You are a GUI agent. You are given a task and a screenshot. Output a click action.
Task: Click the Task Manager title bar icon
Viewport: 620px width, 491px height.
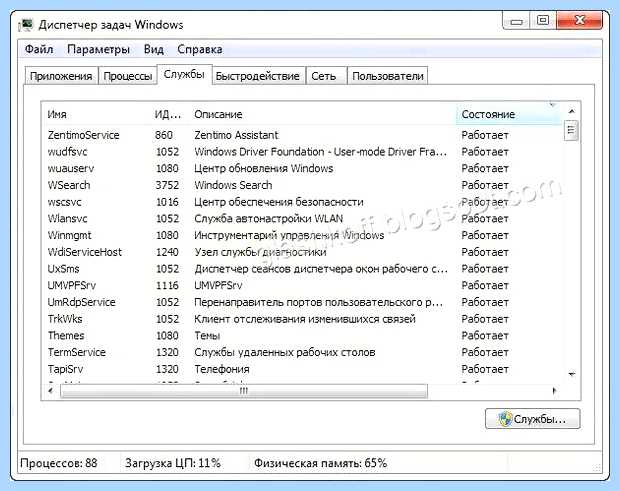(x=26, y=25)
